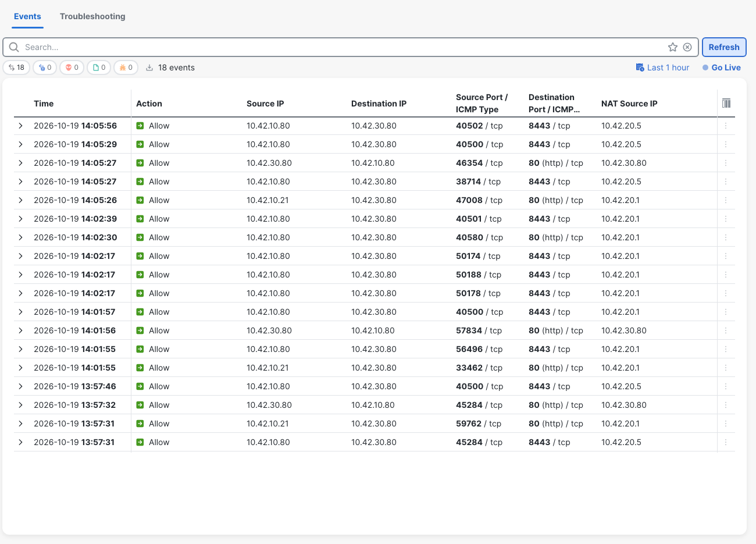
Task: Open the kebab menu for the 14:02:30 row
Action: (726, 237)
